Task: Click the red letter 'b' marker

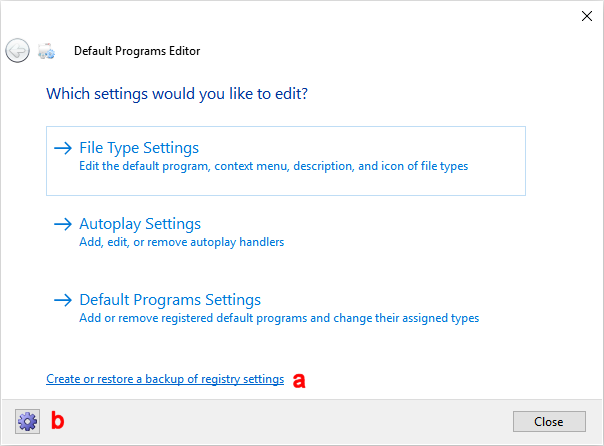Action: pos(57,421)
